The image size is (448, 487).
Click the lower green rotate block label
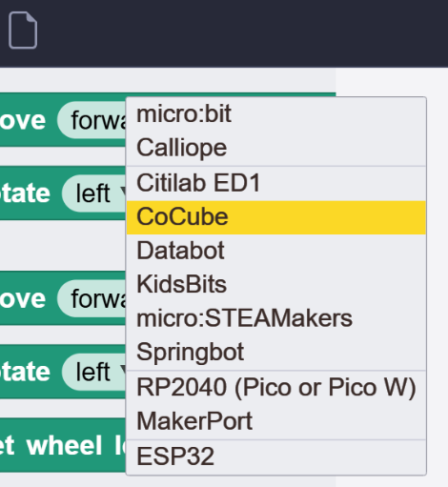click(25, 371)
